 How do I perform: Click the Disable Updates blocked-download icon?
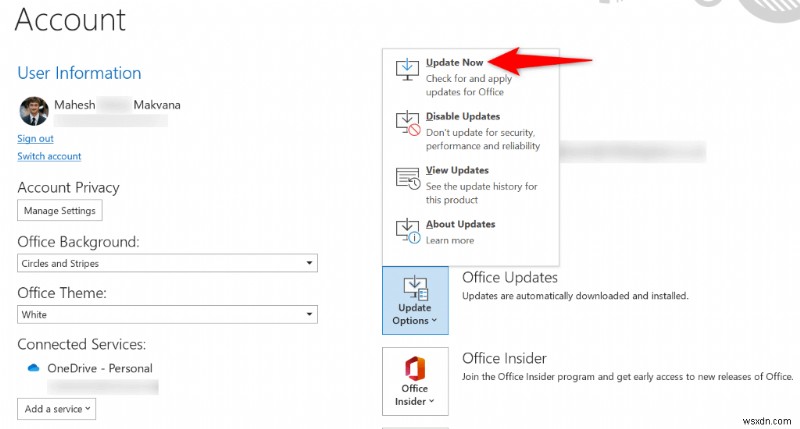tap(408, 123)
